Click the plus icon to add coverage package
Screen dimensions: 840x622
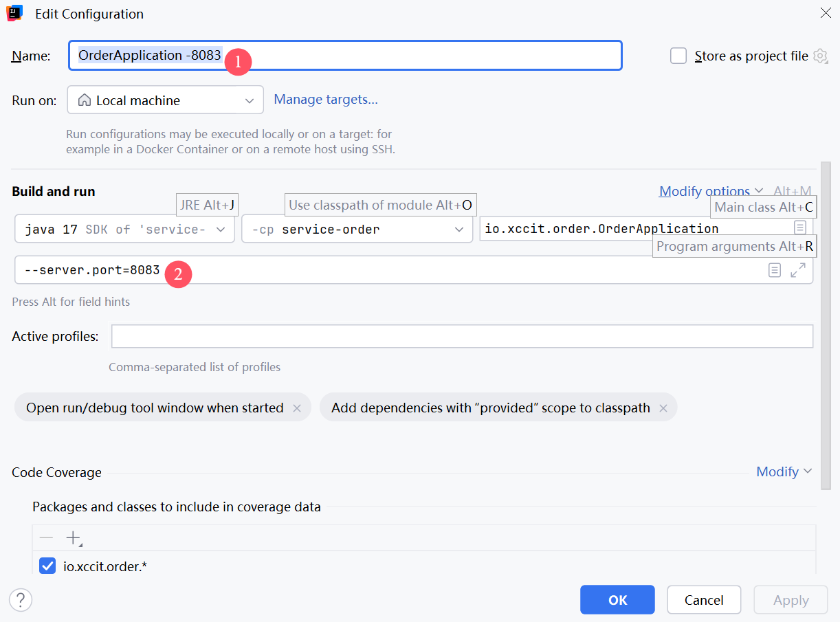click(73, 537)
